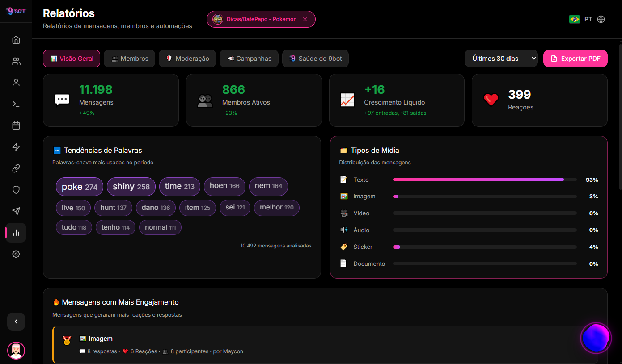The width and height of the screenshot is (622, 364).
Task: Click the sei 121 keyword chip
Action: pos(235,208)
